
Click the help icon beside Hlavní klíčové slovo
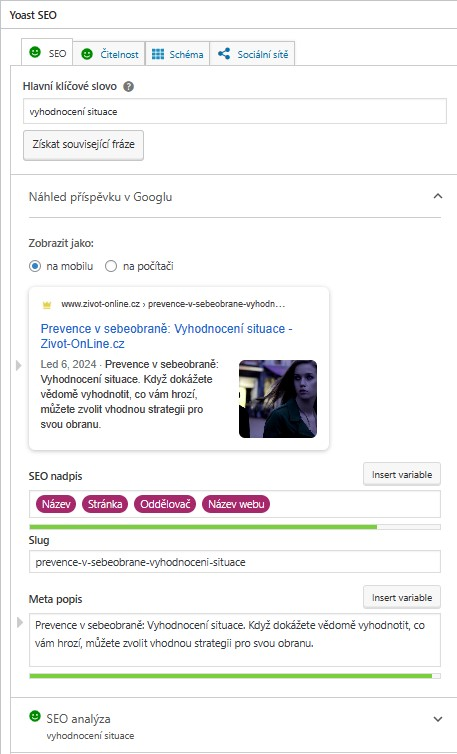(128, 87)
